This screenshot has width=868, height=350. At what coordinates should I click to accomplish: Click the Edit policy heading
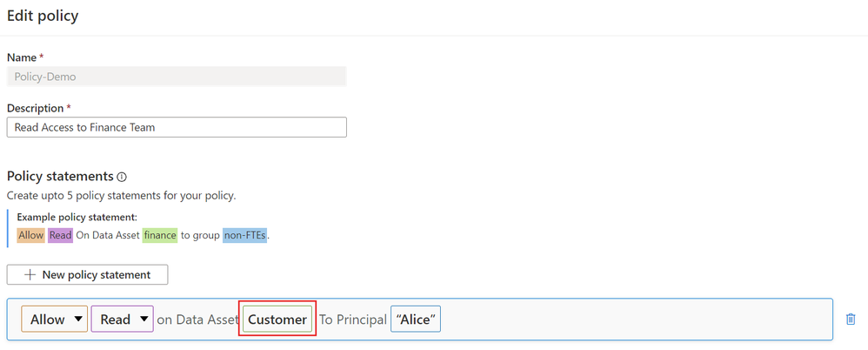pos(42,16)
